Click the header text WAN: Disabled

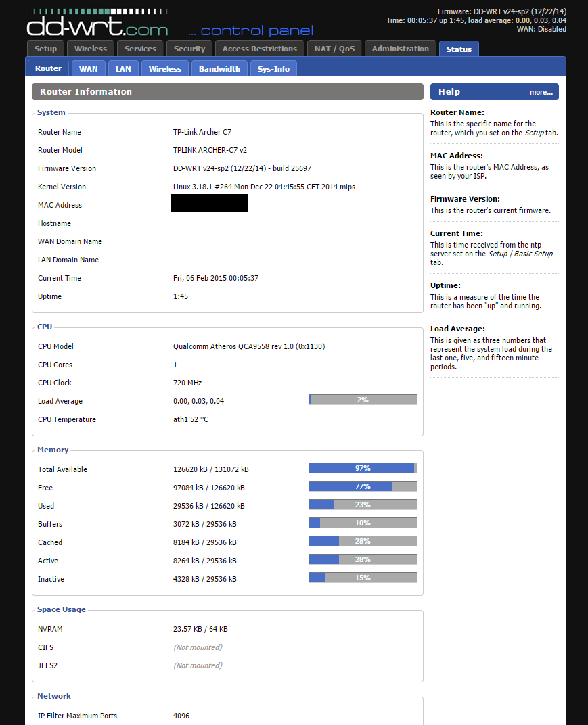(x=541, y=29)
